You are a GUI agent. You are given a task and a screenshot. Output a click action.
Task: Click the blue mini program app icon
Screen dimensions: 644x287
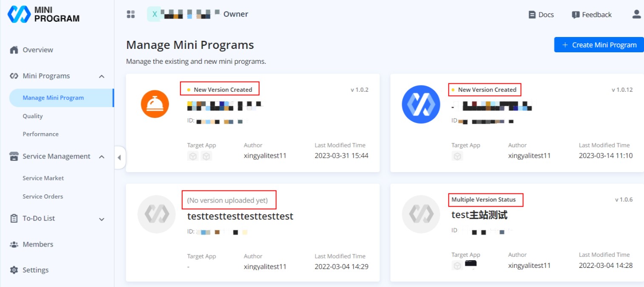tap(421, 104)
